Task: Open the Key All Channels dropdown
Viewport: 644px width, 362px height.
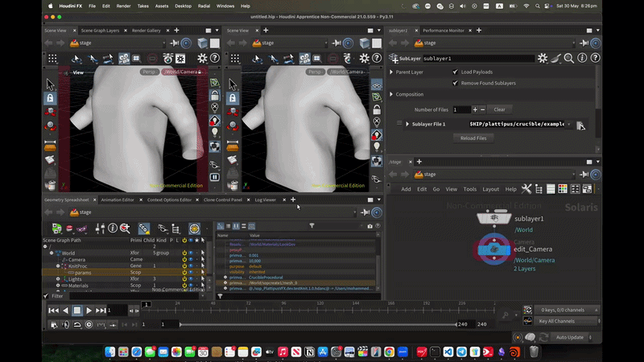Action: 568,321
